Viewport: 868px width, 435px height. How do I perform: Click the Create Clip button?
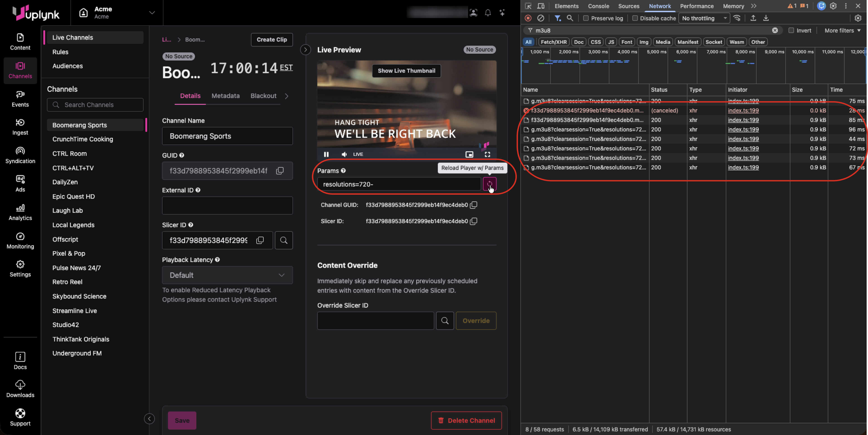(272, 40)
